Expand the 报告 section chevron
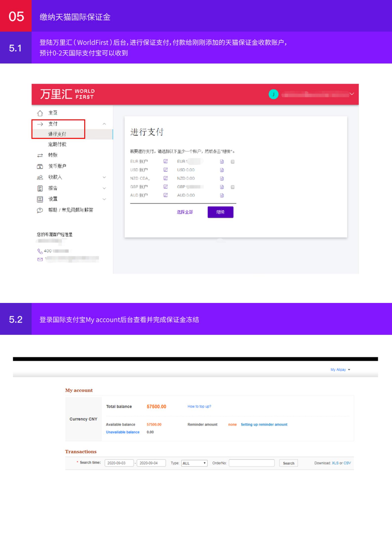The image size is (392, 555). point(104,188)
